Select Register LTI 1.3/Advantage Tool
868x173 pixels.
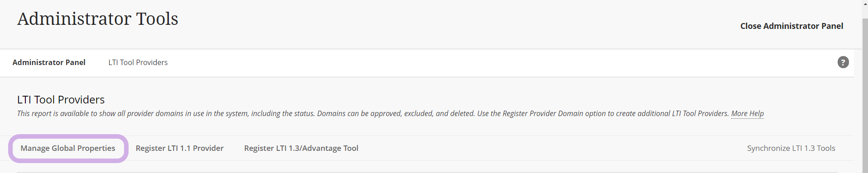tap(301, 148)
